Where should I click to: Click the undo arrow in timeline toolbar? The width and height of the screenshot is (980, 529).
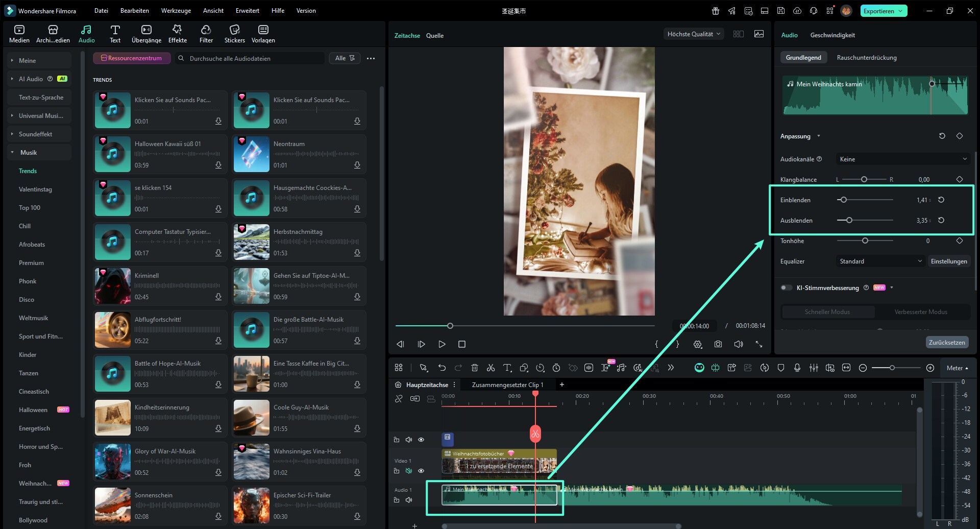coord(442,368)
